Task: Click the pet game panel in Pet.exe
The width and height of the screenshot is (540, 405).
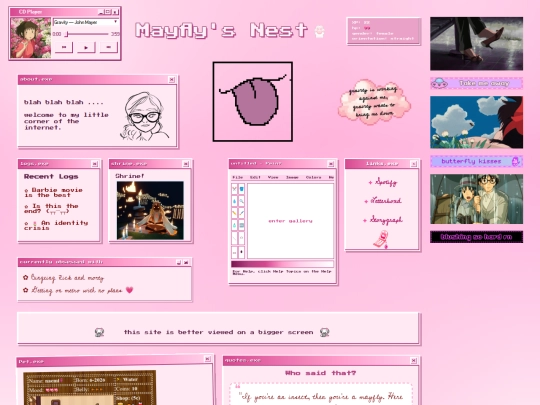Action: click(90, 388)
